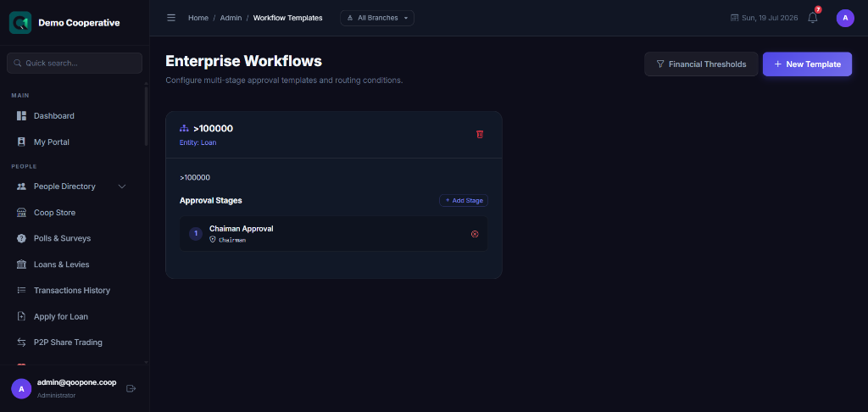Click the >100000 template title

tap(213, 129)
